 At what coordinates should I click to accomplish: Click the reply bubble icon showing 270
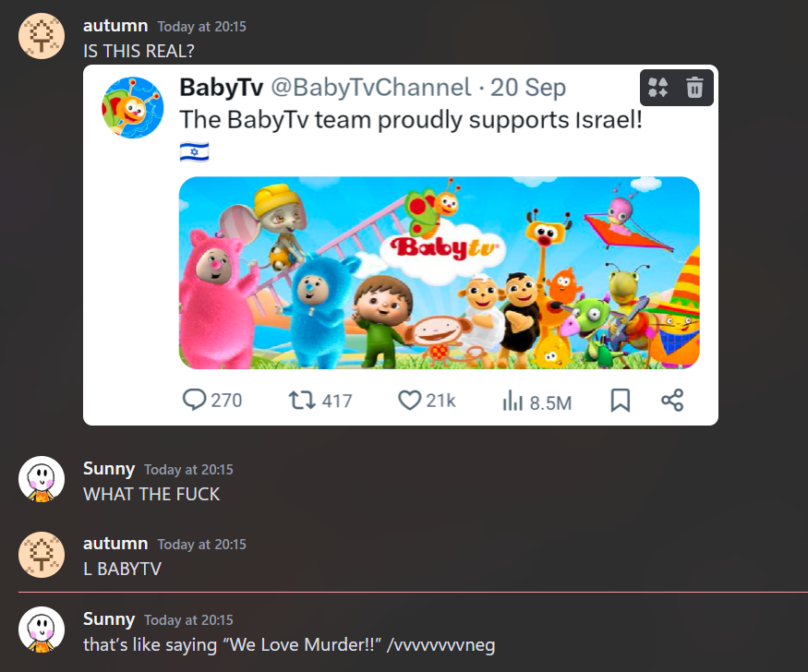pyautogui.click(x=195, y=400)
